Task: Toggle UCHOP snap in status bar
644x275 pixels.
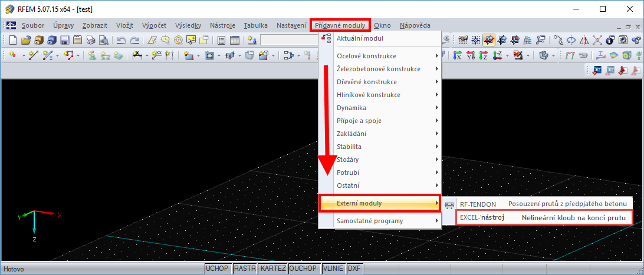Action: 218,269
